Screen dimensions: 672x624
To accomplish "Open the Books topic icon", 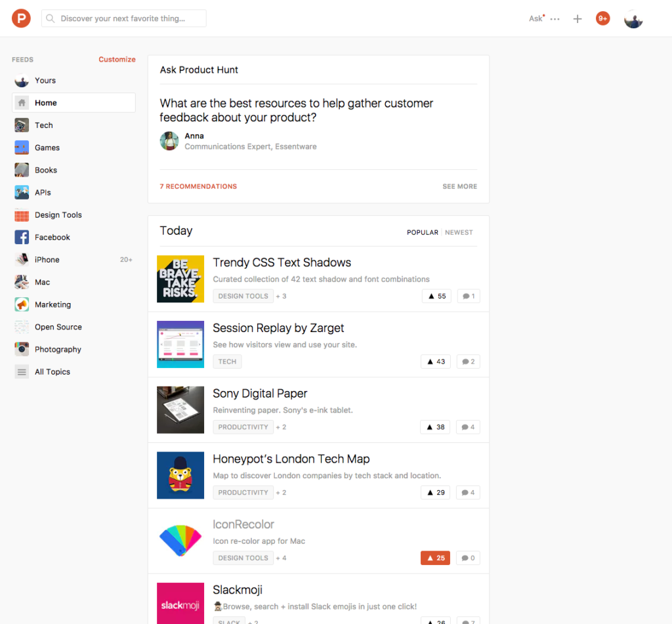I will 22,170.
